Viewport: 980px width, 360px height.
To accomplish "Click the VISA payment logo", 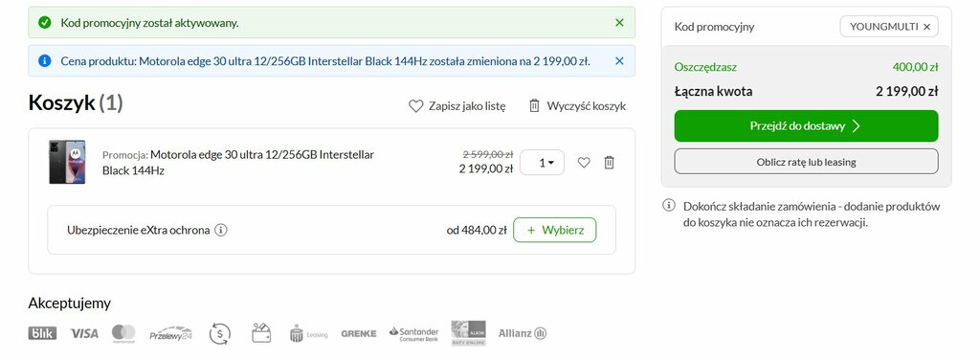I will pos(84,333).
